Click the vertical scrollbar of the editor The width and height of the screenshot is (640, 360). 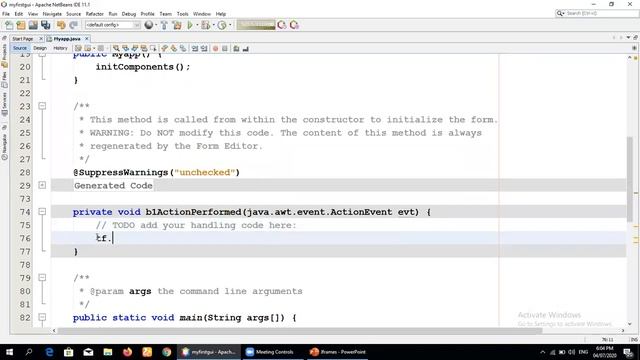coord(630,180)
